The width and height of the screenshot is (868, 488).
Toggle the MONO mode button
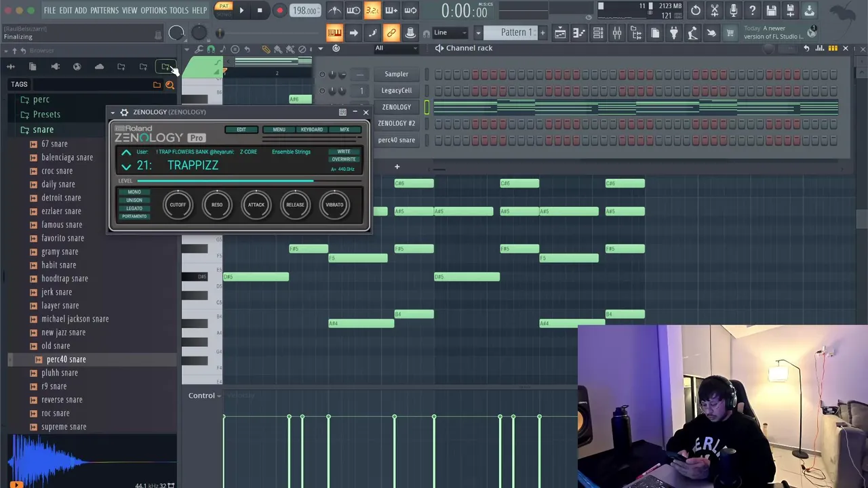(x=134, y=192)
